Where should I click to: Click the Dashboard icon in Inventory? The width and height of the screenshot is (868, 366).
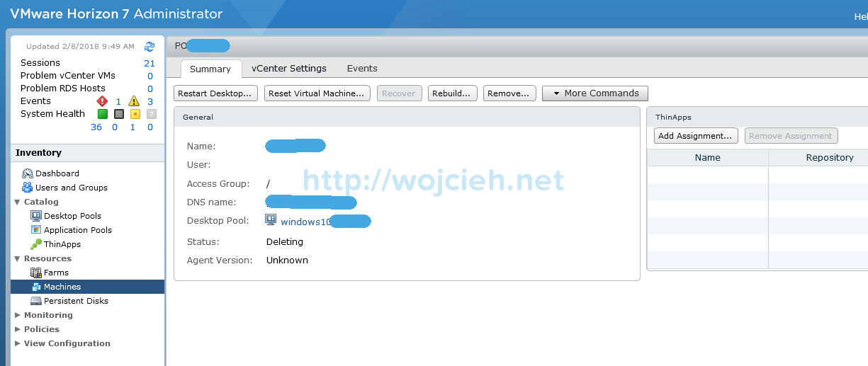tap(28, 173)
